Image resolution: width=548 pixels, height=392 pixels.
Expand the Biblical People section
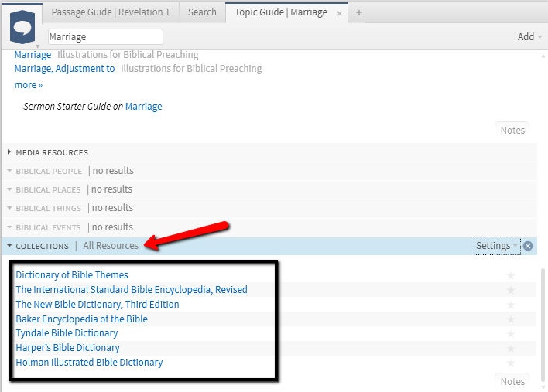point(9,171)
